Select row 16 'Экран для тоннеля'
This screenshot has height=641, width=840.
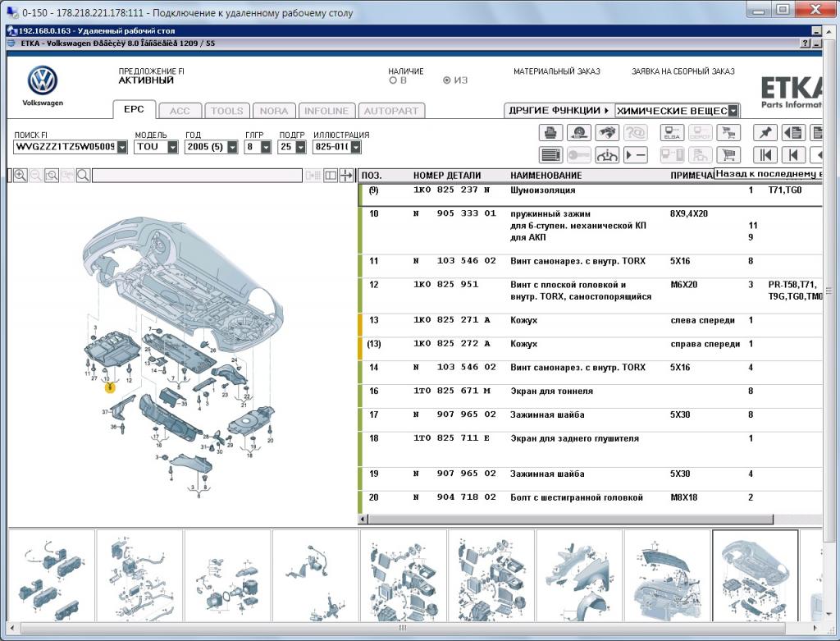coord(590,396)
